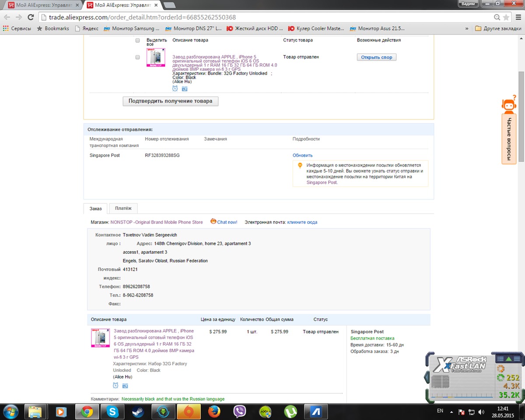Open the Частые вопросы side tab
The width and height of the screenshot is (525, 420).
(509, 139)
